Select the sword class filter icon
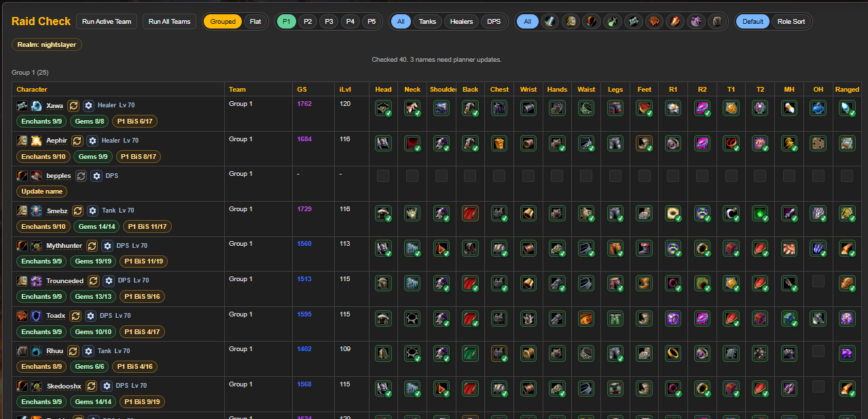Screen dimensions: 868x419 549,21
